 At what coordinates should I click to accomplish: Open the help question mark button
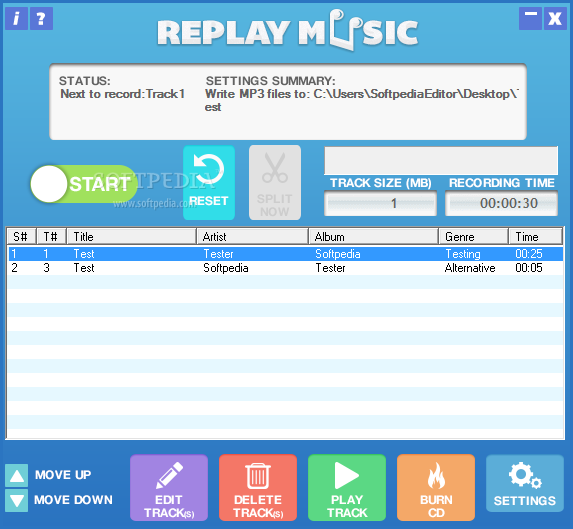pos(41,19)
